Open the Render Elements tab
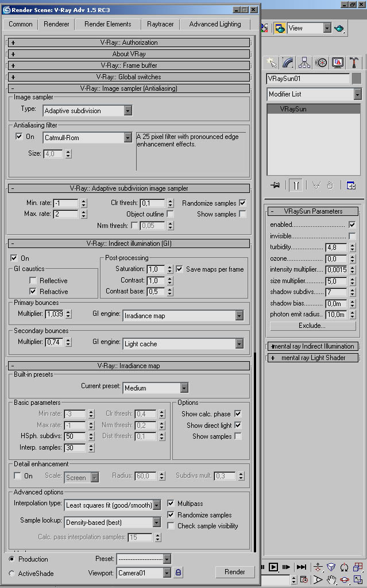The height and width of the screenshot is (588, 367). [x=108, y=24]
